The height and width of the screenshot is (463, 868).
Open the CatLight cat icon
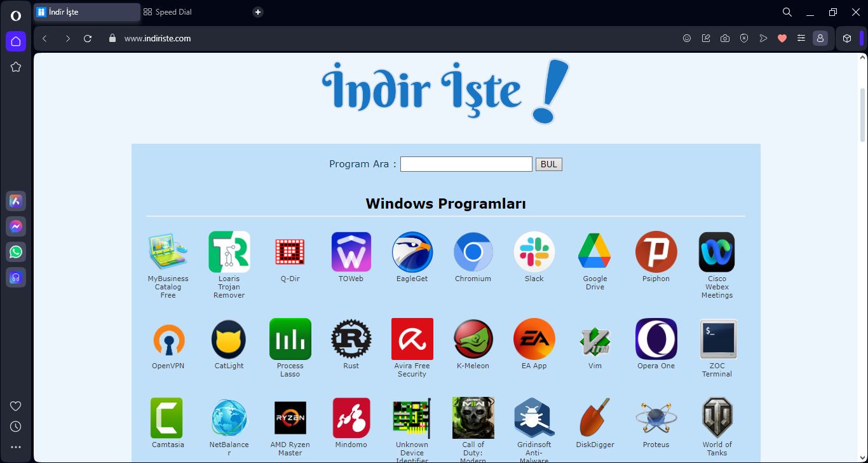229,339
